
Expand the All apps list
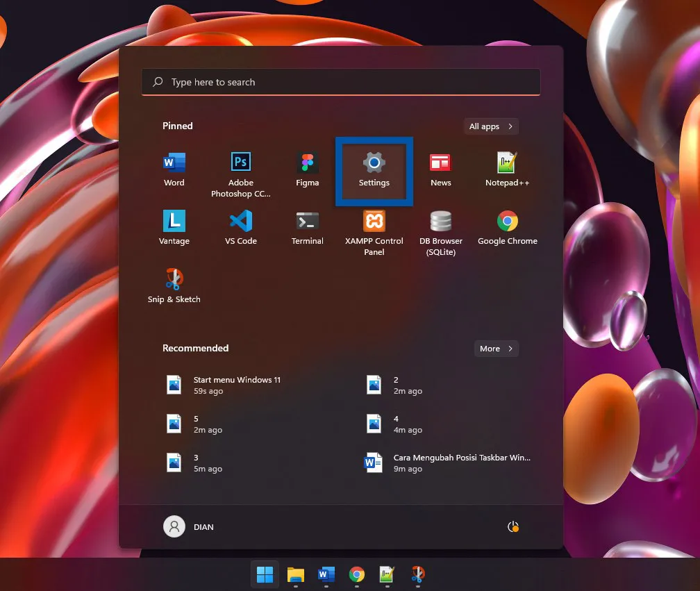(x=490, y=126)
